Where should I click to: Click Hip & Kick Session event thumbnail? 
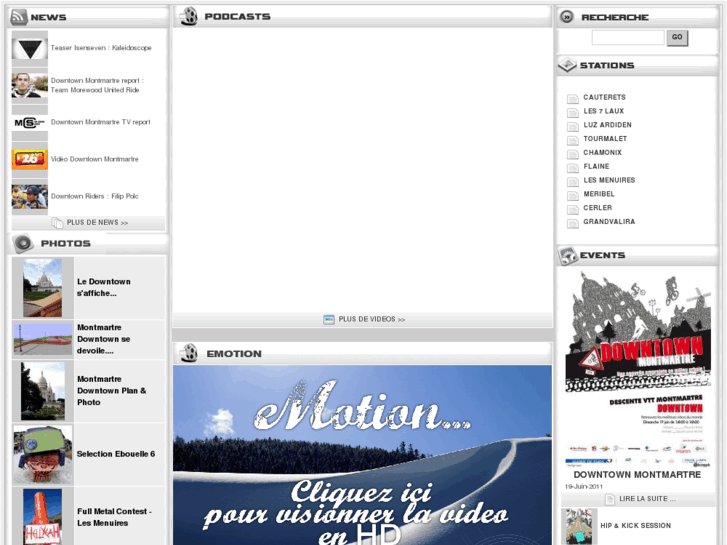(x=579, y=526)
